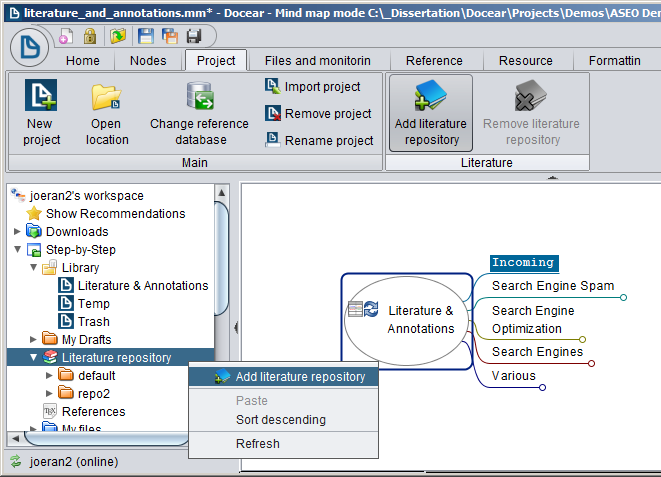This screenshot has height=477, width=661.
Task: Click the Temp map file icon
Action: [66, 303]
